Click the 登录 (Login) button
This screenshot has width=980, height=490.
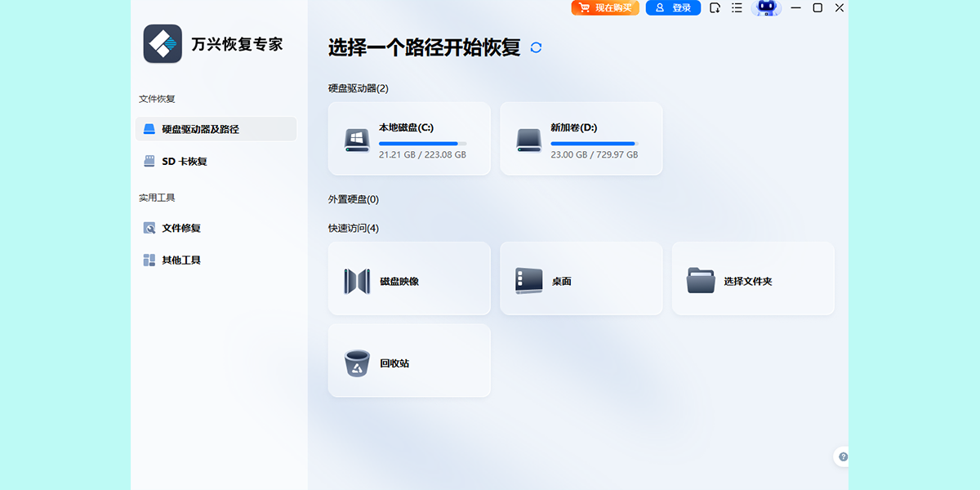coord(672,8)
